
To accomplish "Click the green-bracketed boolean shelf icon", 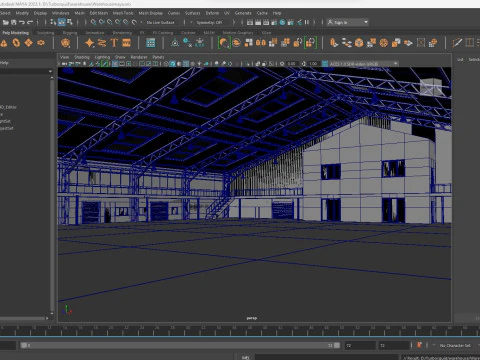I will coord(310,43).
